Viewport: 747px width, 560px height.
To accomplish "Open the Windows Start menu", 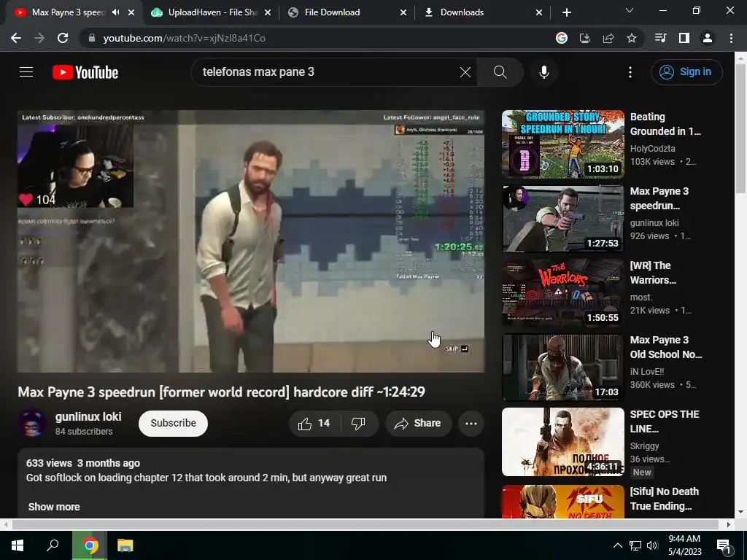I will click(18, 545).
